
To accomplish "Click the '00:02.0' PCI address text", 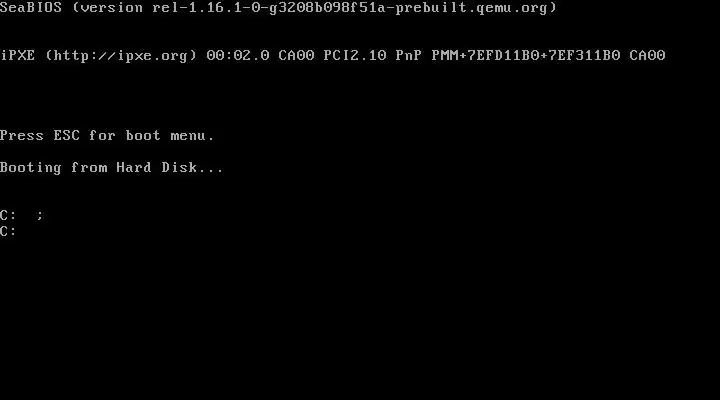I will pos(238,56).
